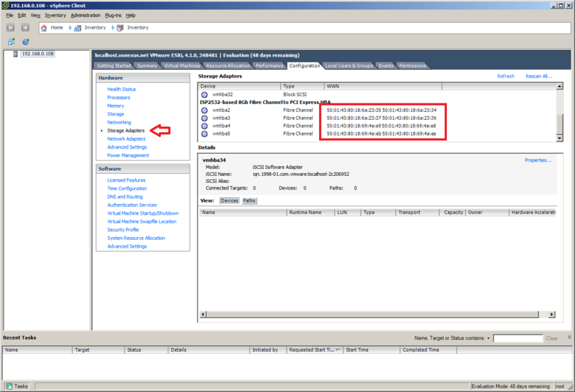Open the File menu
Viewport: 575px width, 392px height.
(x=9, y=15)
